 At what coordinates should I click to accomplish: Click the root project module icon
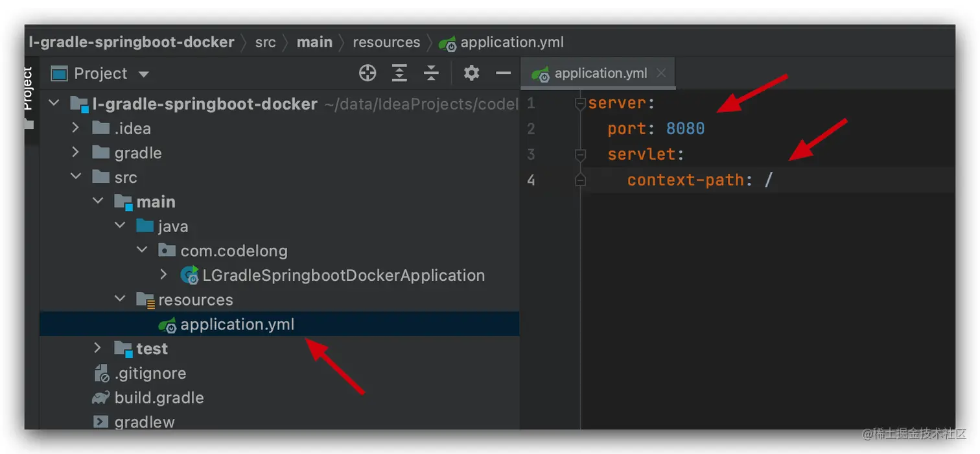(x=79, y=104)
